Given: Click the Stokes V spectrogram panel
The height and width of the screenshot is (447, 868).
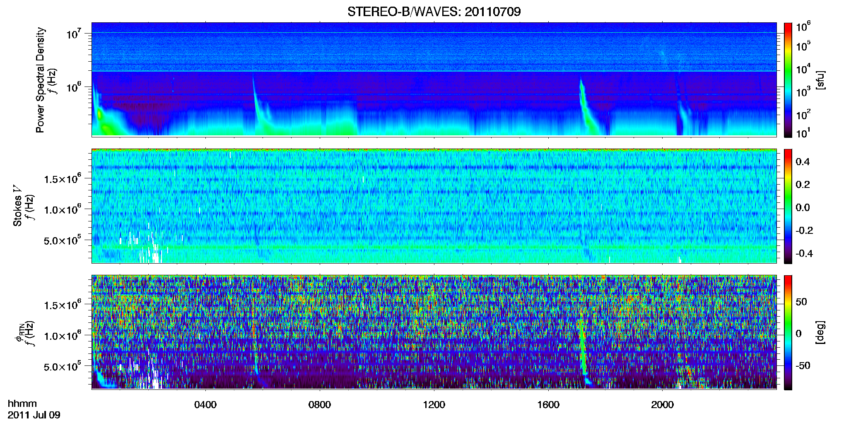Looking at the screenshot, I should click(x=434, y=206).
